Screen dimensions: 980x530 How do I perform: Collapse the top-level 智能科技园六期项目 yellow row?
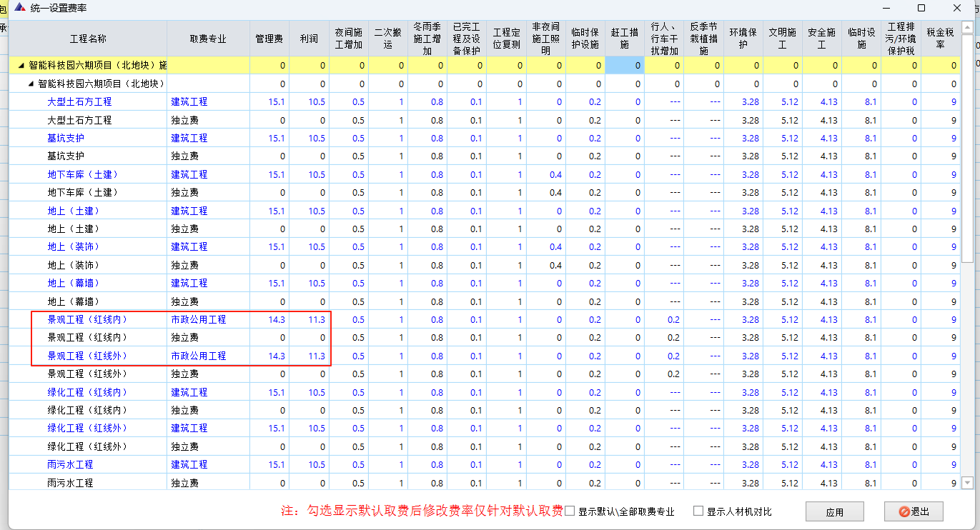21,66
